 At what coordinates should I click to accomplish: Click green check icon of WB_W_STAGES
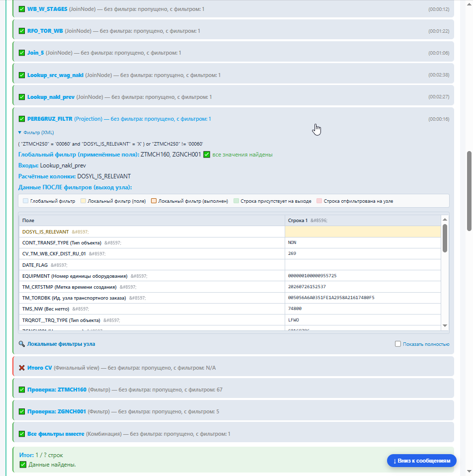22,9
